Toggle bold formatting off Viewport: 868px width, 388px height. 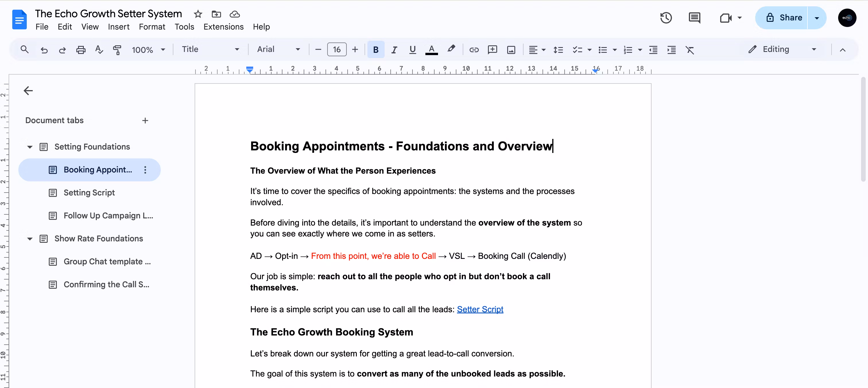(376, 50)
